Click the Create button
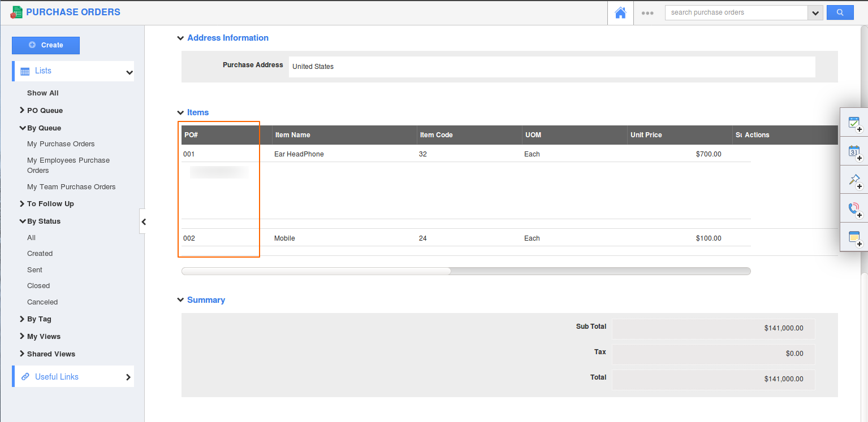This screenshot has height=422, width=868. click(46, 45)
